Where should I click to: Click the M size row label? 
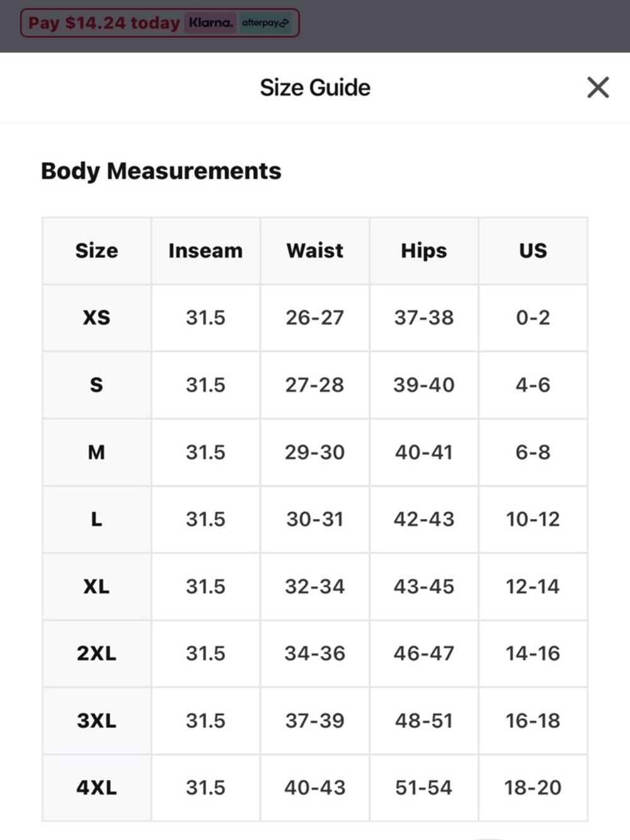96,452
